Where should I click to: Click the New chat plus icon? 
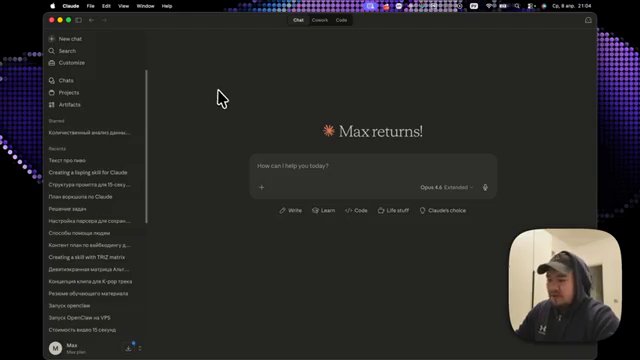[51, 39]
